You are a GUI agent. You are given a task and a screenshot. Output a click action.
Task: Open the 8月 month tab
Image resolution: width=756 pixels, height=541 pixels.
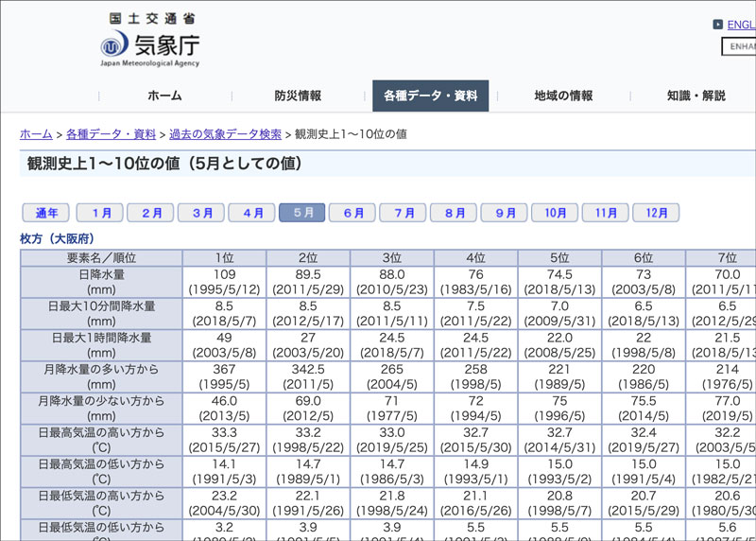click(454, 213)
